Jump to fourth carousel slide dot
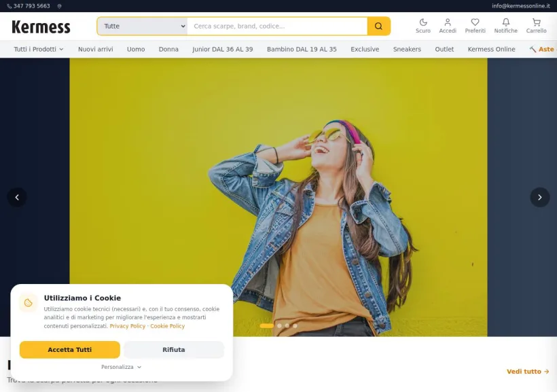557x392 pixels. pyautogui.click(x=295, y=325)
